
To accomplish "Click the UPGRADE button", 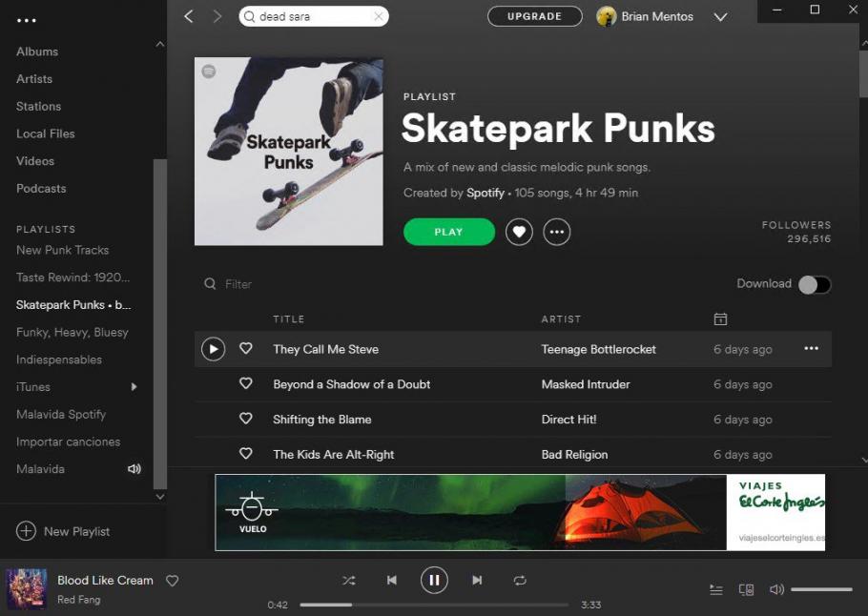I will click(534, 16).
